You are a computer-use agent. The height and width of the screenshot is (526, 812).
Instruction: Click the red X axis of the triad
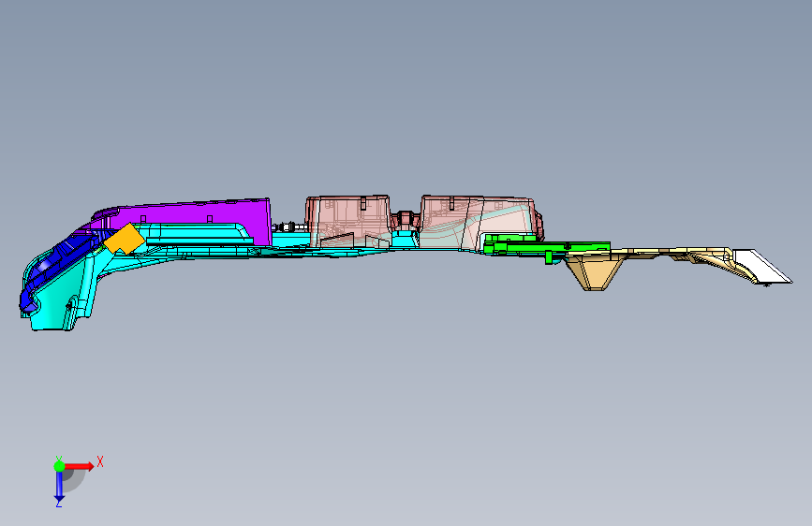tap(79, 466)
